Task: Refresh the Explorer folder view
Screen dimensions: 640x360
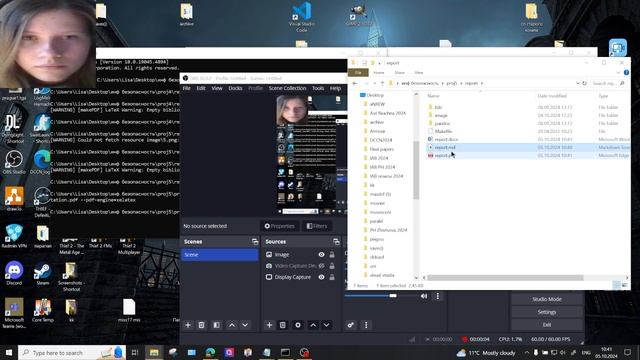Action: (584, 83)
